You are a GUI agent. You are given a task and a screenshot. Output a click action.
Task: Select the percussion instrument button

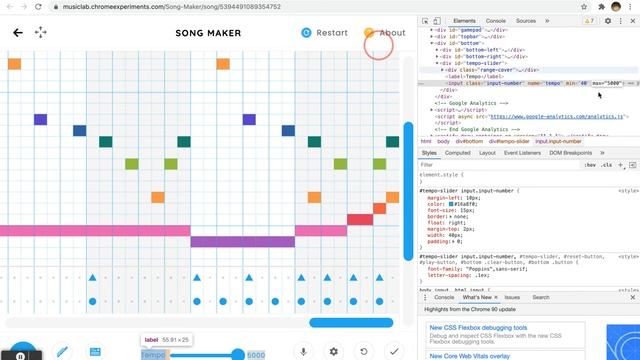[x=95, y=351]
